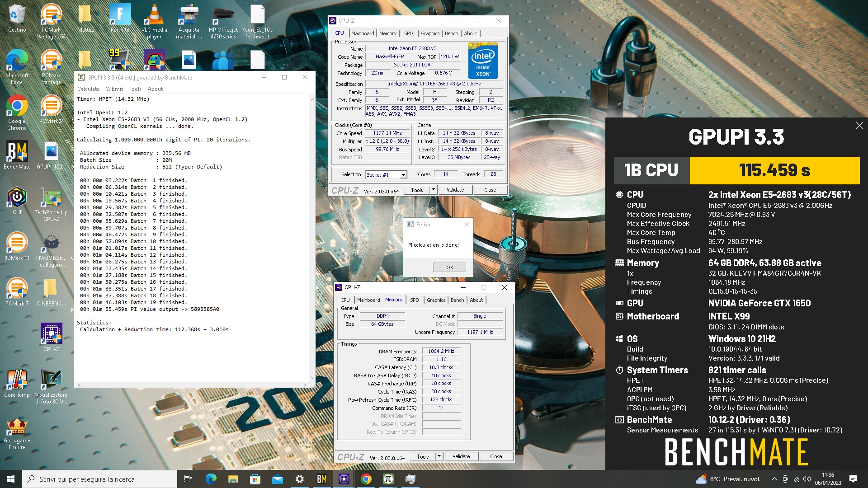This screenshot has height=488, width=868.
Task: Launch Microsoft Edge desktop shortcut
Action: [x=17, y=67]
